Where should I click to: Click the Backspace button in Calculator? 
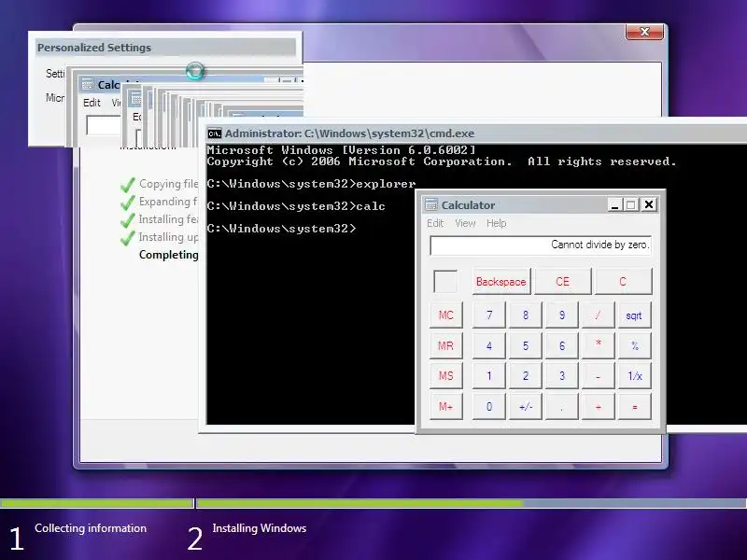tap(500, 282)
